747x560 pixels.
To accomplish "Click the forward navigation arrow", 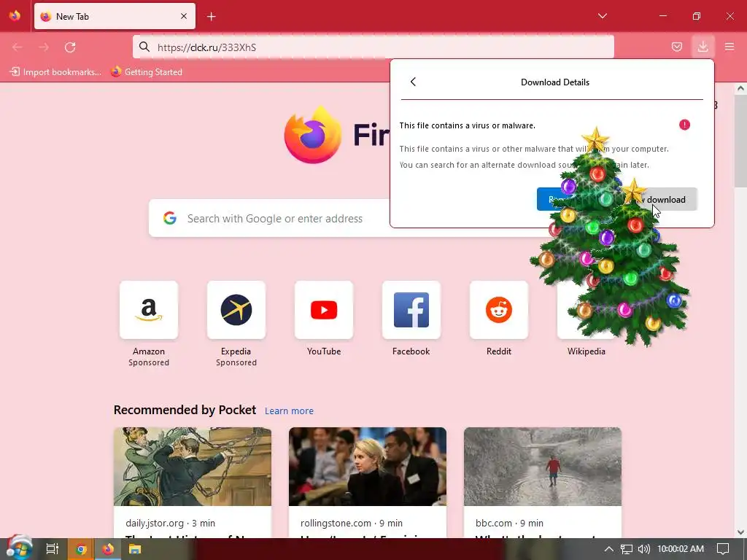I will (44, 47).
